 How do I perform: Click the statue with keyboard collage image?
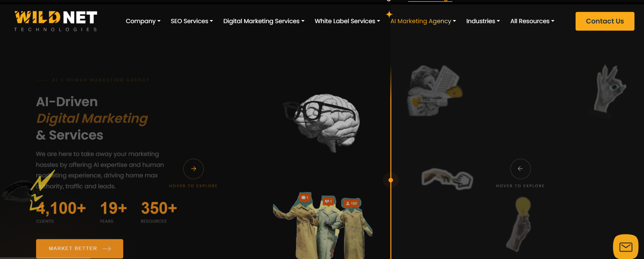click(435, 91)
